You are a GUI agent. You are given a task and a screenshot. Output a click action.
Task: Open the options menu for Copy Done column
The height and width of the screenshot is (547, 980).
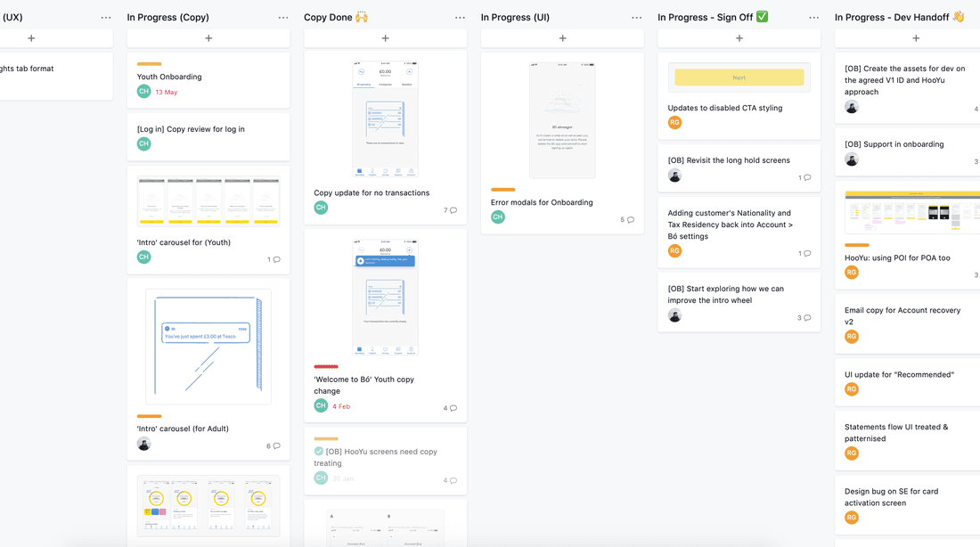click(460, 18)
